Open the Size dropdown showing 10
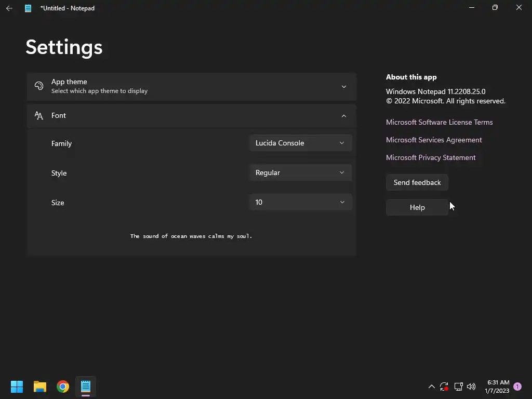532x399 pixels. (x=301, y=202)
